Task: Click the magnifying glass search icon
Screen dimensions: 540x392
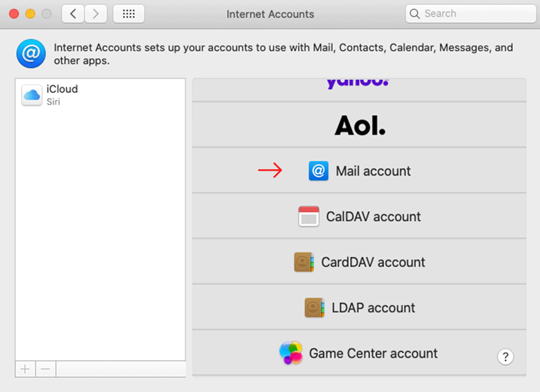Action: 415,14
